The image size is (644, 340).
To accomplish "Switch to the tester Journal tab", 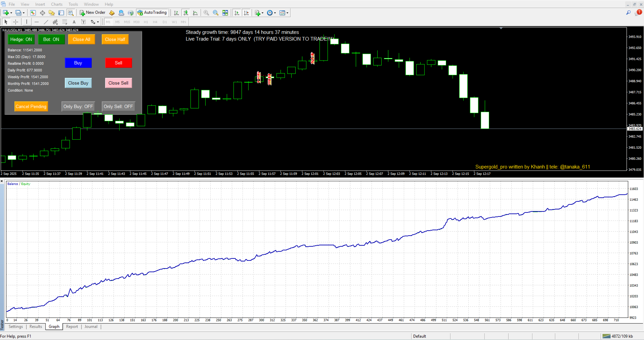I will 91,327.
